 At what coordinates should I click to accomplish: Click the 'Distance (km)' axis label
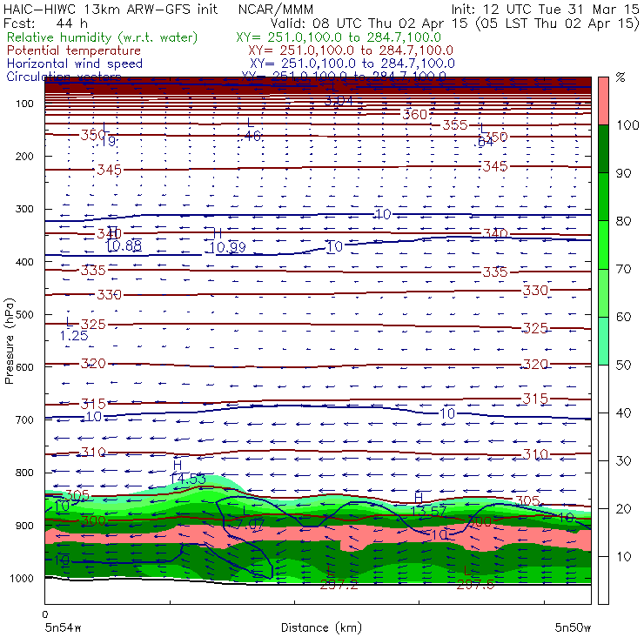click(321, 627)
